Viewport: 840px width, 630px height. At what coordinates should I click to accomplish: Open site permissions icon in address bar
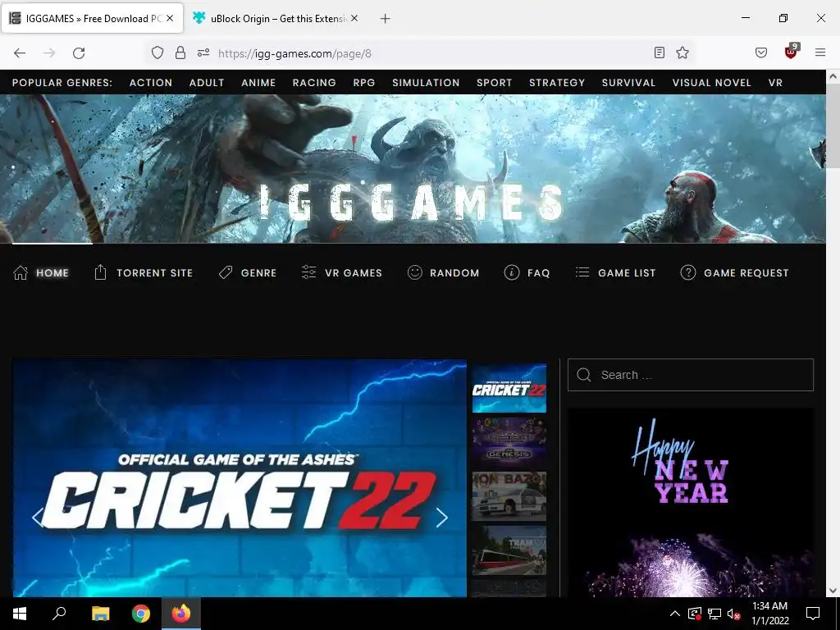tap(203, 53)
